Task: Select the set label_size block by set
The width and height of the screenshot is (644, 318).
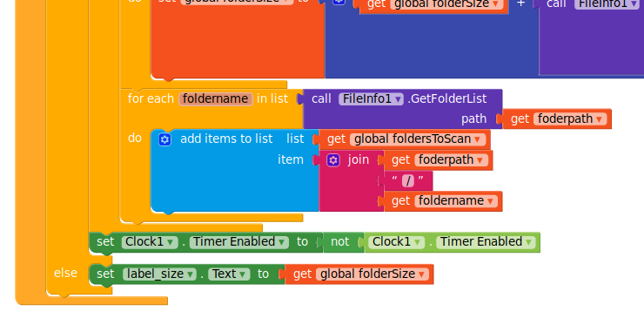Action: click(105, 274)
